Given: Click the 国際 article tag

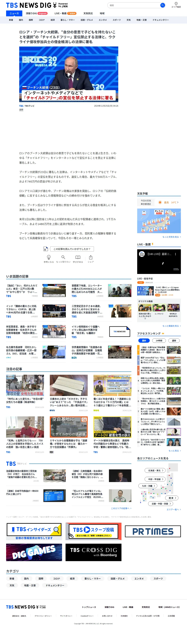Looking at the screenshot, I should pyautogui.click(x=21, y=110).
